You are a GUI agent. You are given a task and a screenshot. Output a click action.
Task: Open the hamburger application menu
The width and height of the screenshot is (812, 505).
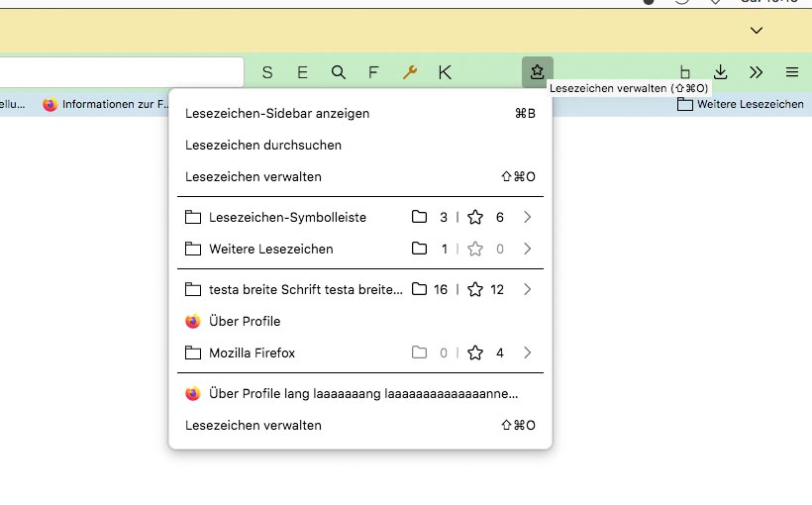[x=792, y=71]
